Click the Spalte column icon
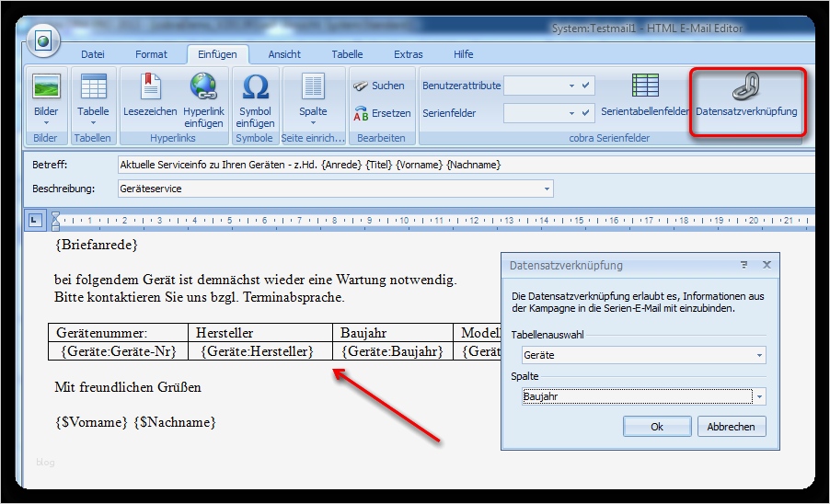 click(x=313, y=86)
